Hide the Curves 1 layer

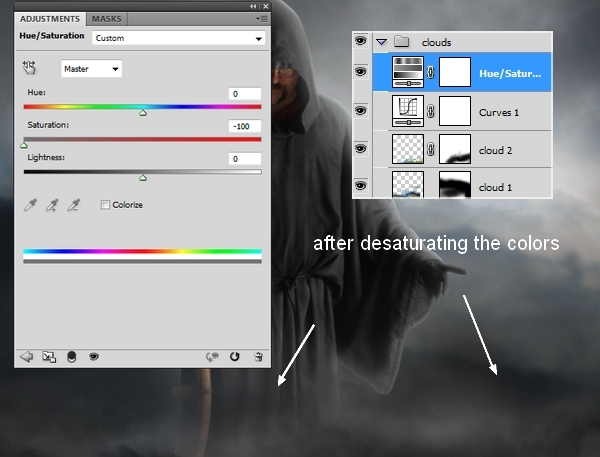click(x=361, y=110)
